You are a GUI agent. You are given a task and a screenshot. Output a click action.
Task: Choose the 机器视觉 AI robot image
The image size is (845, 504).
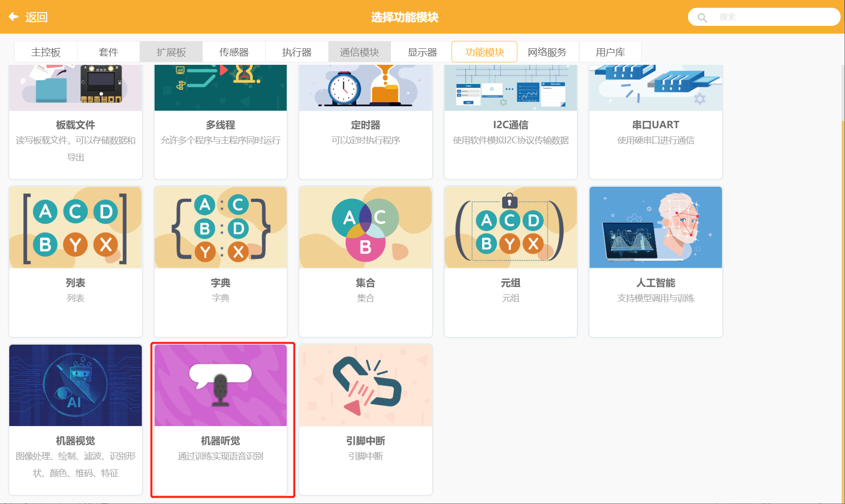click(76, 385)
